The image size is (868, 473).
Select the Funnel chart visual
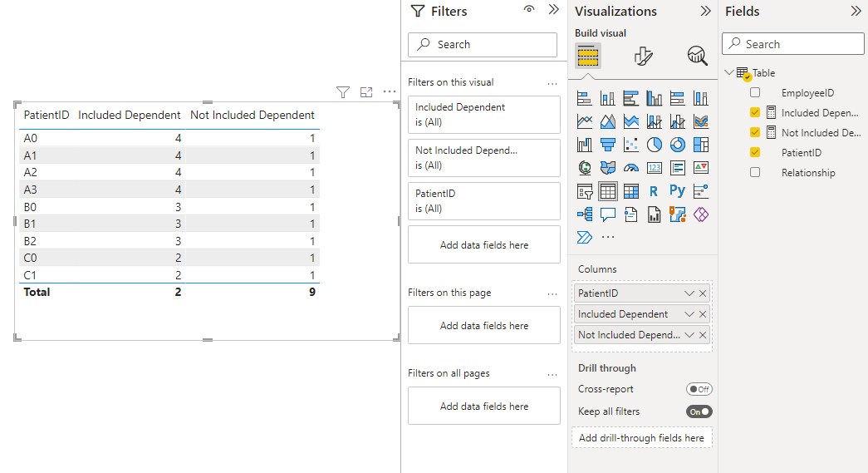(608, 145)
